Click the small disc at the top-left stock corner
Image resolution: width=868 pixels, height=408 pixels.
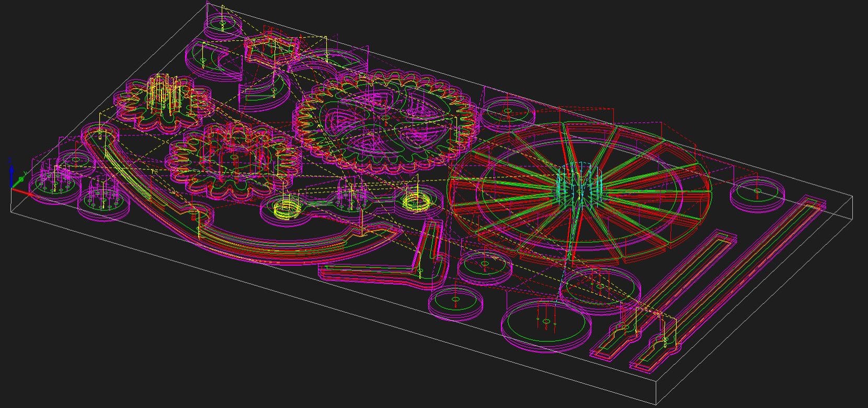[223, 25]
